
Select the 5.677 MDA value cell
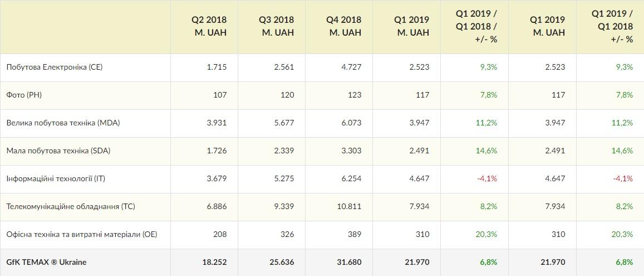pyautogui.click(x=284, y=123)
